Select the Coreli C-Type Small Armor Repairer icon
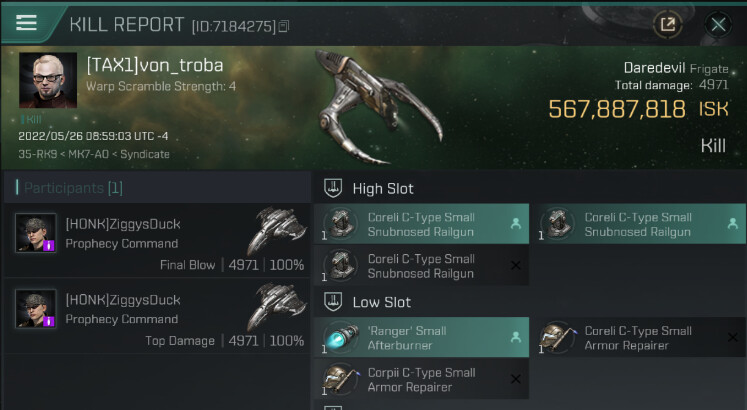Viewport: 747px width, 410px height. [558, 338]
